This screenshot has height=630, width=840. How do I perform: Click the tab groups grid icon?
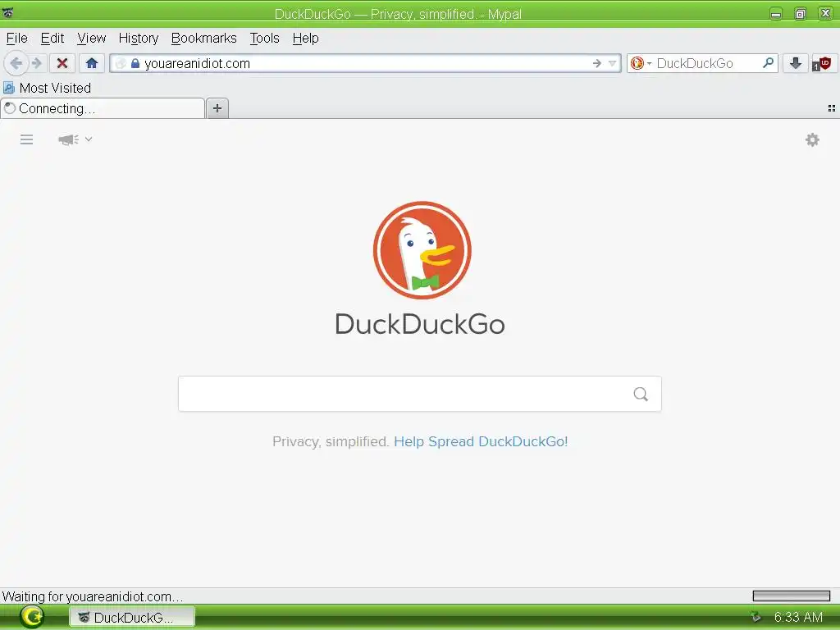point(831,108)
